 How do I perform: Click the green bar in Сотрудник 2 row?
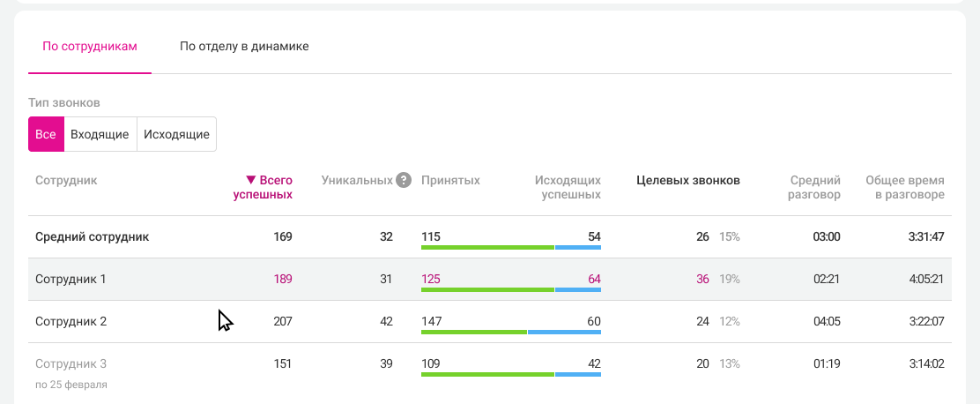[x=474, y=332]
